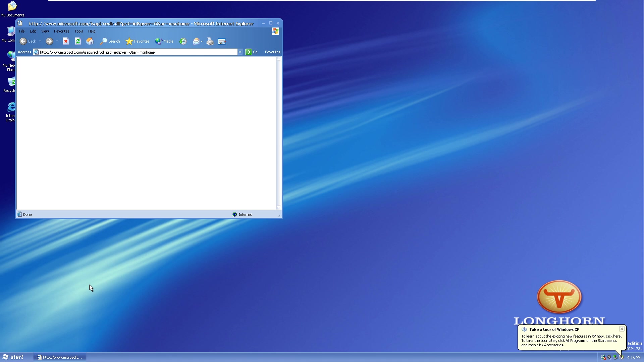Click the My Computer desktop icon
This screenshot has height=362, width=644.
tap(9, 34)
